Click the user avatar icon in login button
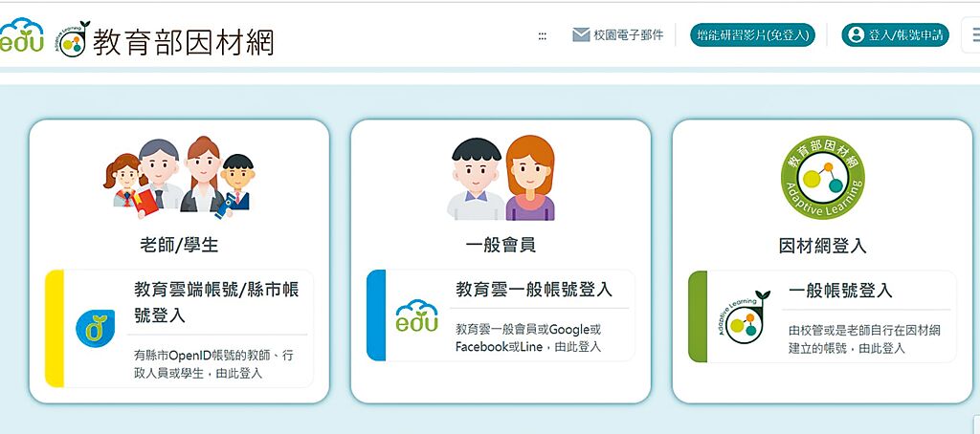The image size is (980, 434). [854, 35]
